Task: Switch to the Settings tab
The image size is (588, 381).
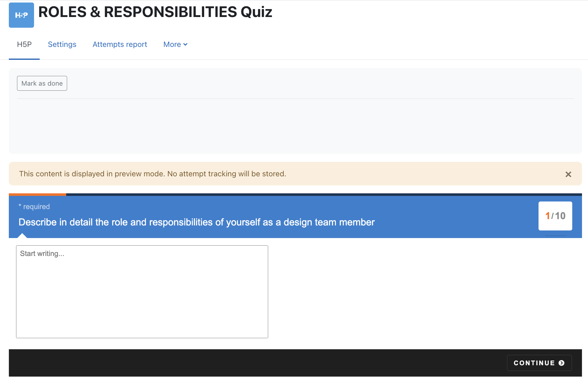Action: coord(62,44)
